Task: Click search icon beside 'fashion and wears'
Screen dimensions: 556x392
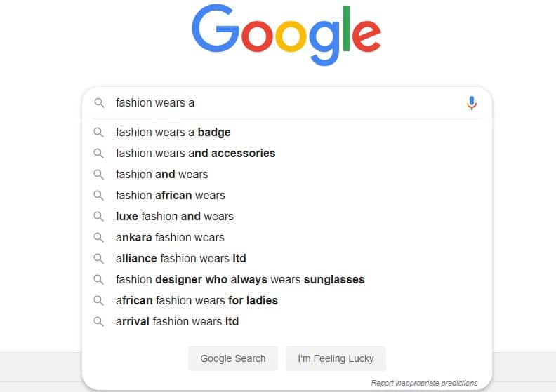Action: (99, 174)
